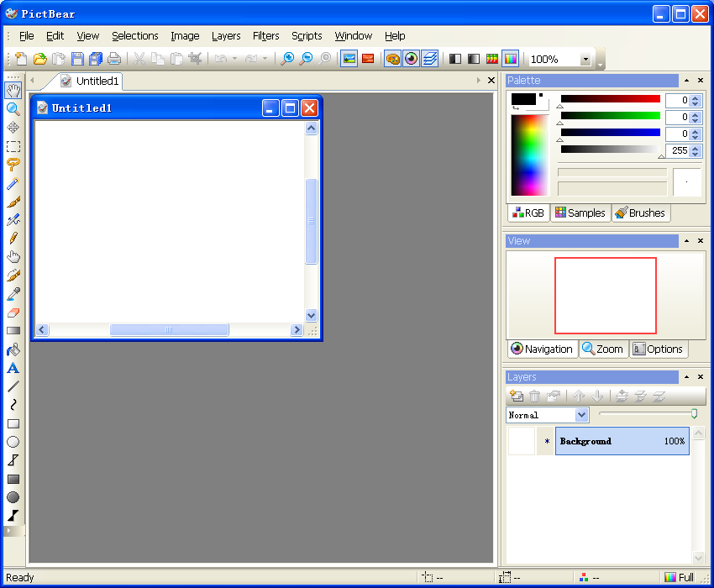The width and height of the screenshot is (714, 588).
Task: Select the Eyedropper tool
Action: tap(13, 294)
